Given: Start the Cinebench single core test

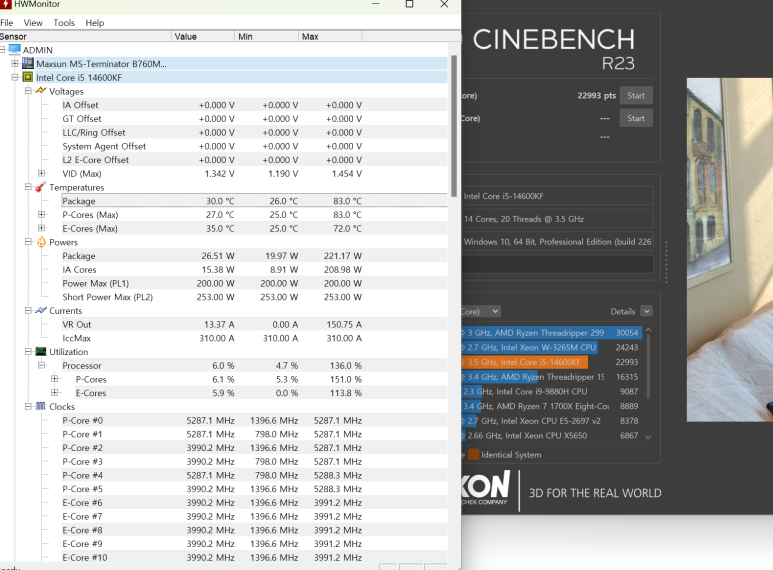Looking at the screenshot, I should [636, 118].
